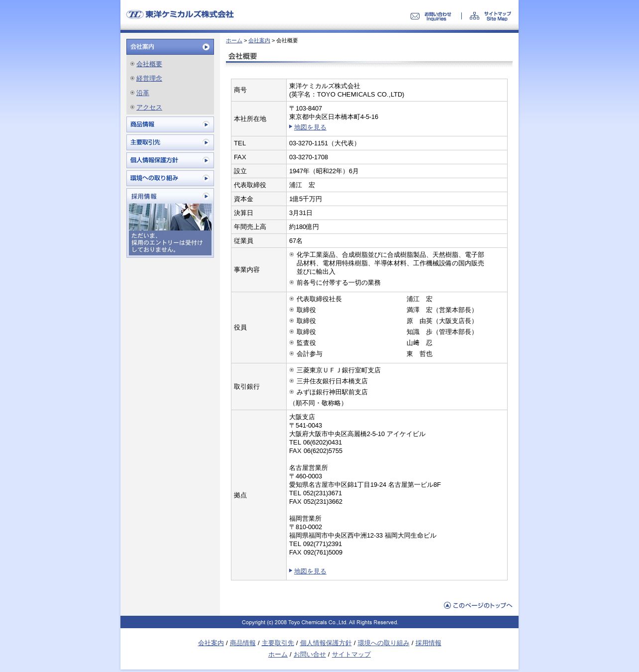Open the Site Map hierarchy icon
This screenshot has height=672, width=639.
(x=475, y=16)
